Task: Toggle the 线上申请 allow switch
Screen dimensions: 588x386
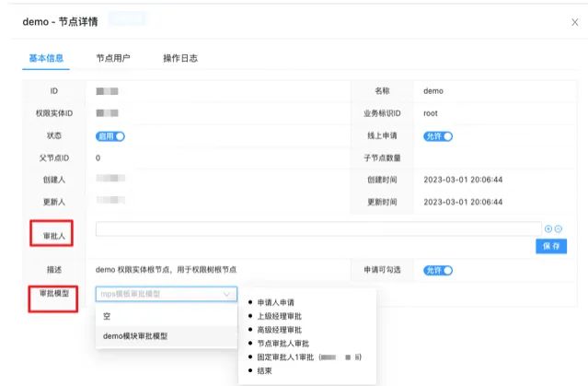Action: point(438,136)
